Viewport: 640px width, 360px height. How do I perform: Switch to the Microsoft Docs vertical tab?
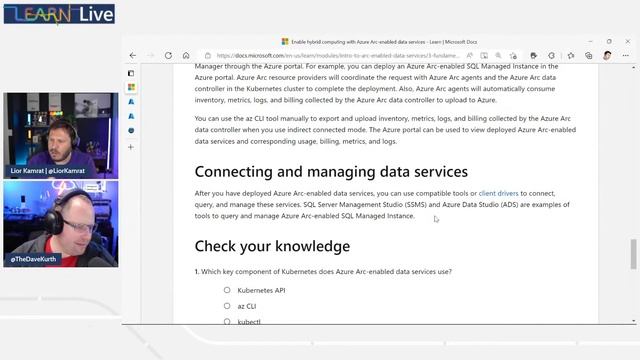[x=131, y=87]
